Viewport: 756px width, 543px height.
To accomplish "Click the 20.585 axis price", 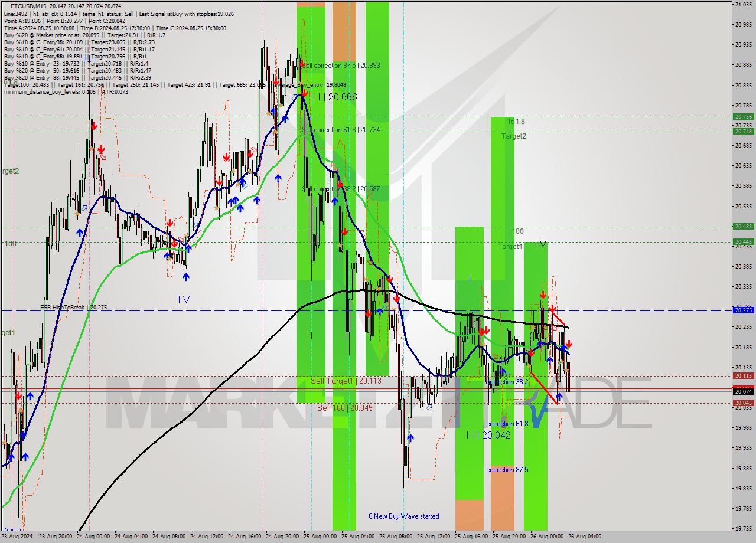I will tap(743, 186).
